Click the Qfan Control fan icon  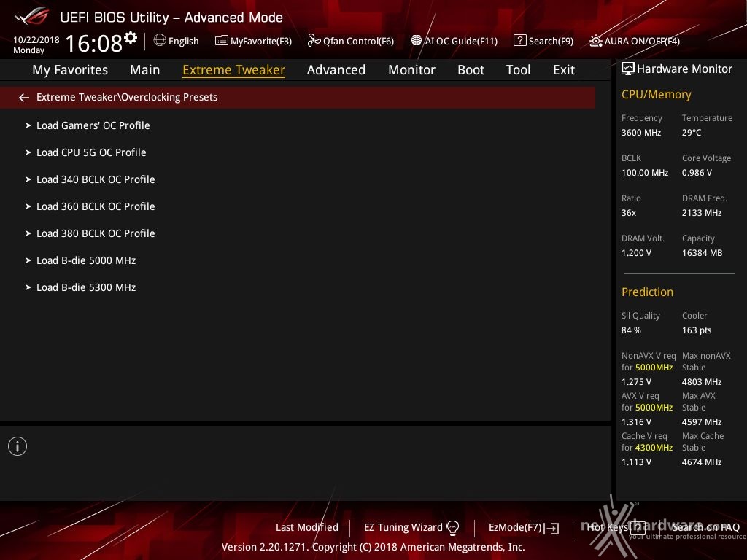(x=314, y=41)
